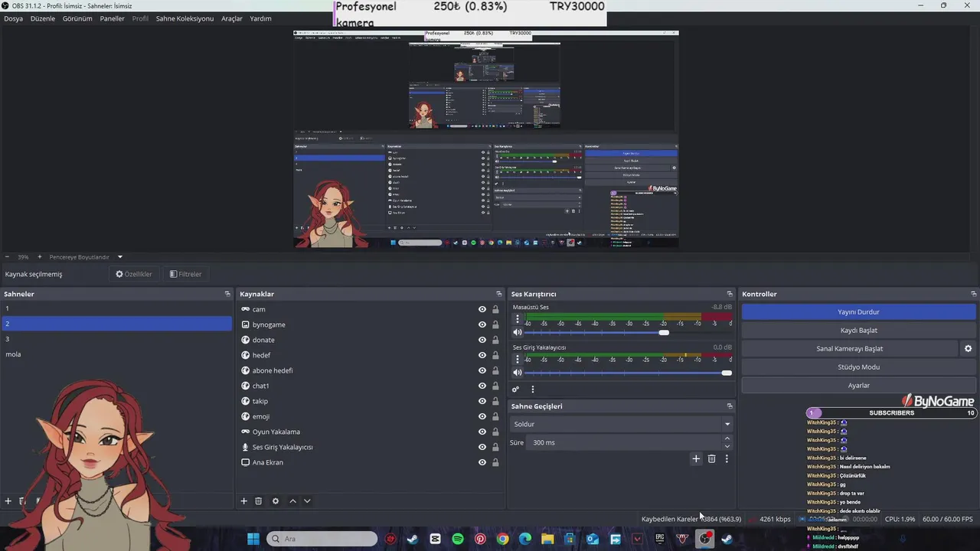Viewport: 980px width, 551px height.
Task: Open Ses Giriş Yakalayıcısı three-dot options
Action: coord(518,359)
